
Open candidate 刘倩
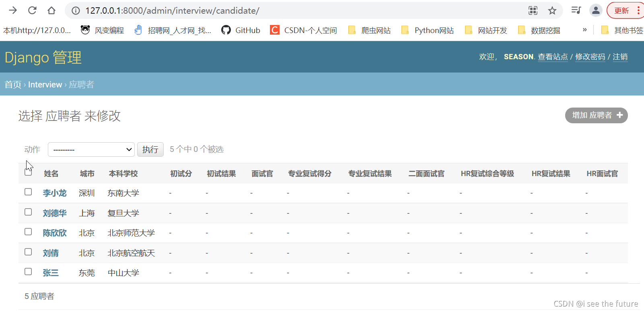click(x=51, y=253)
